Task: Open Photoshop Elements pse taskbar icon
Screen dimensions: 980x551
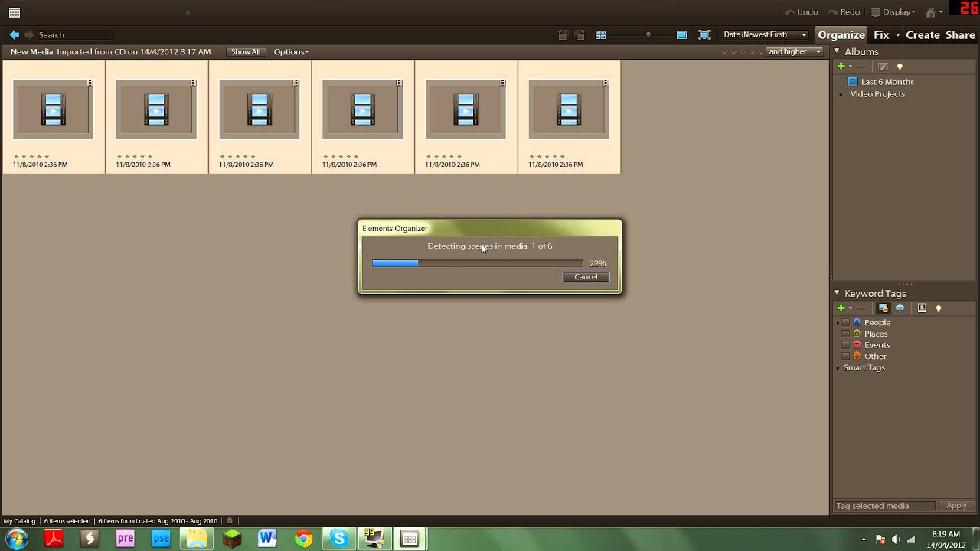Action: (x=161, y=539)
